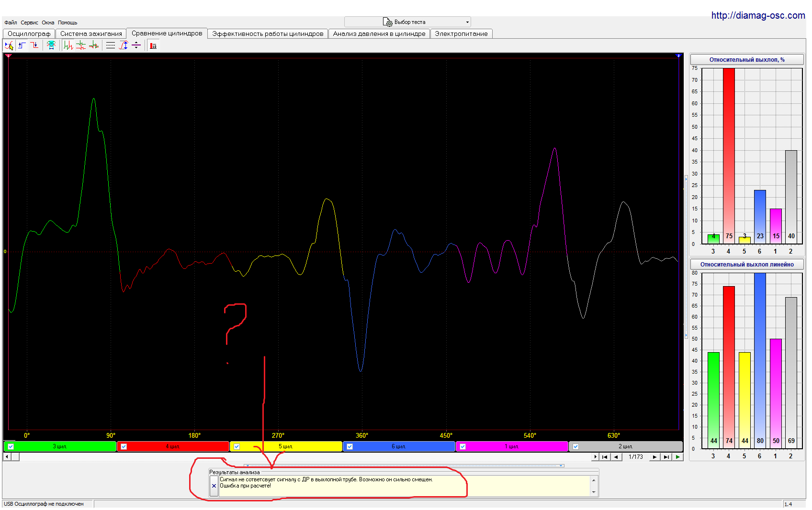The image size is (812, 510).
Task: Jump to the first frame
Action: coord(605,457)
